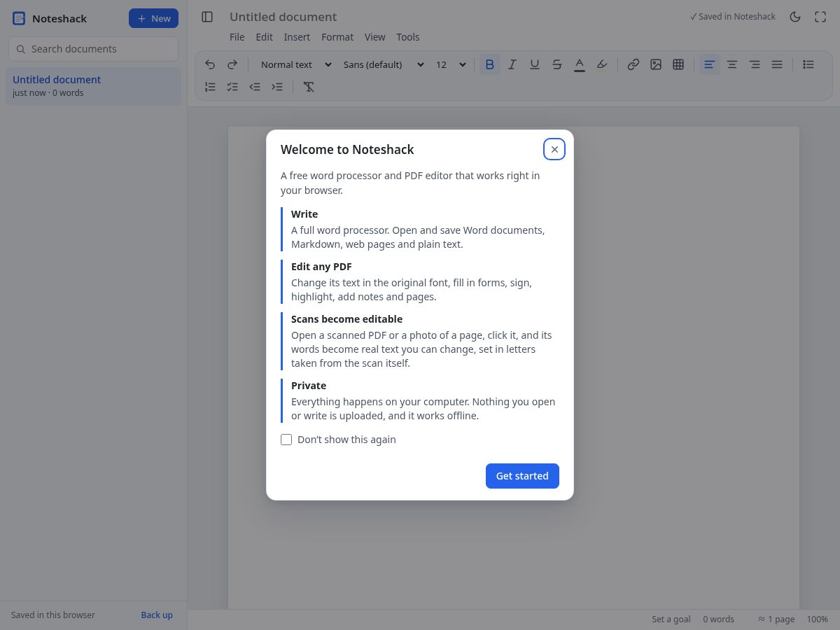Click the 0 words counter in status bar

pos(718,619)
